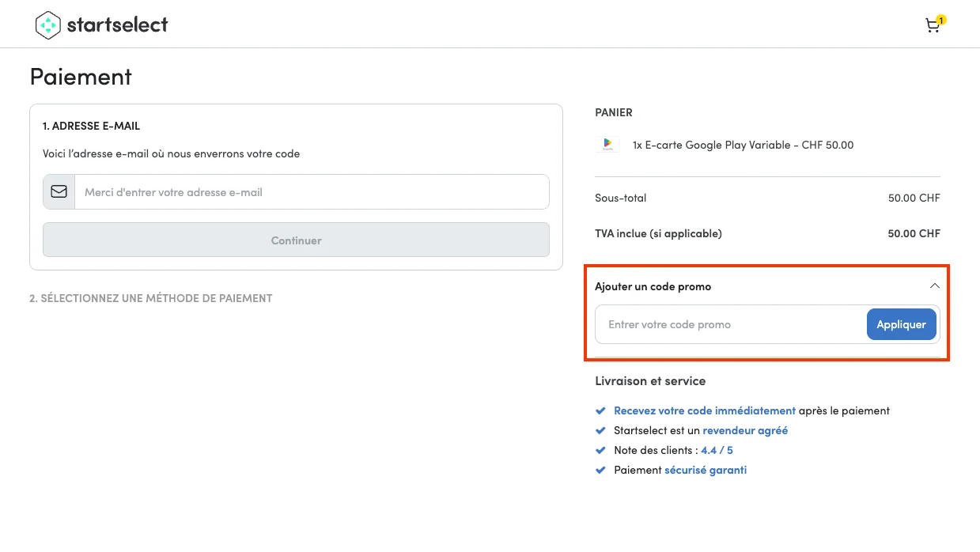The height and width of the screenshot is (552, 980).
Task: Click the checkmark beside Note des clients
Action: [601, 450]
